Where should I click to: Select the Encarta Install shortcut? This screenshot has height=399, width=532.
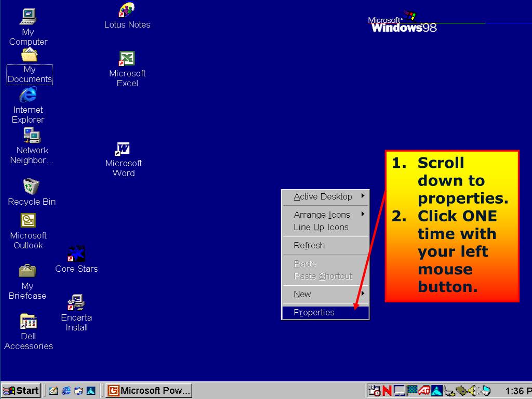coord(76,313)
